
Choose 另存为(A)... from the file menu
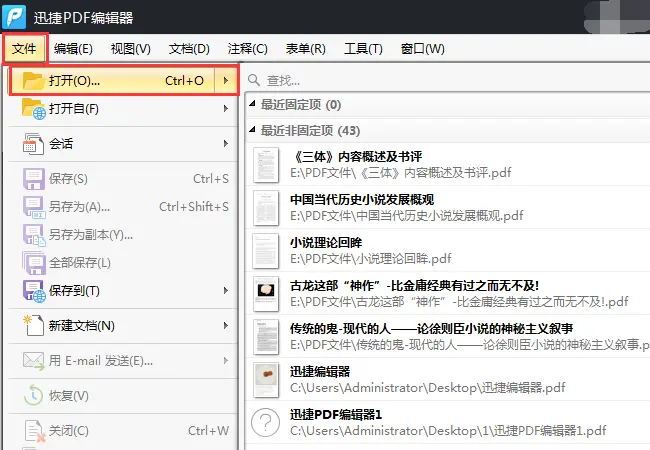point(124,207)
